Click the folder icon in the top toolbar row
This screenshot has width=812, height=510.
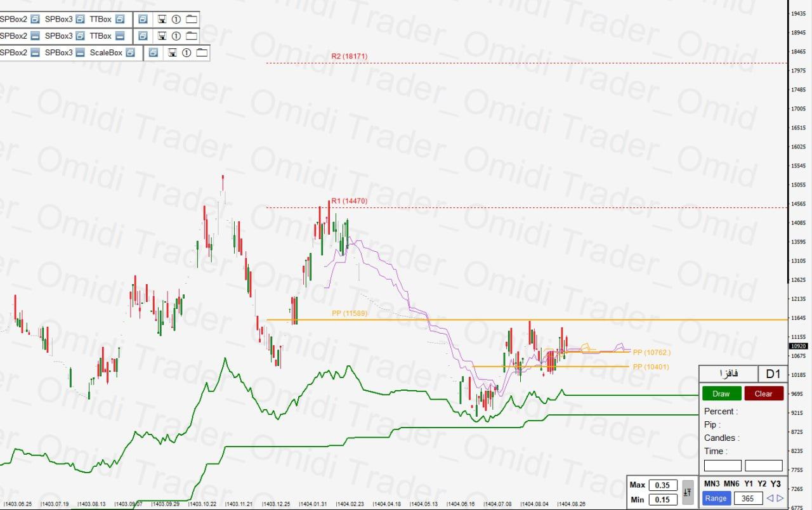point(192,19)
